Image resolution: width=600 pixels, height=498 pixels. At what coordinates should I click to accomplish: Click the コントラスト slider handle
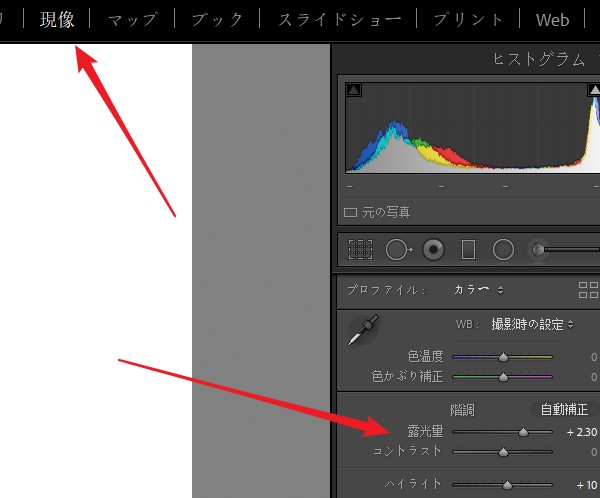(x=503, y=452)
